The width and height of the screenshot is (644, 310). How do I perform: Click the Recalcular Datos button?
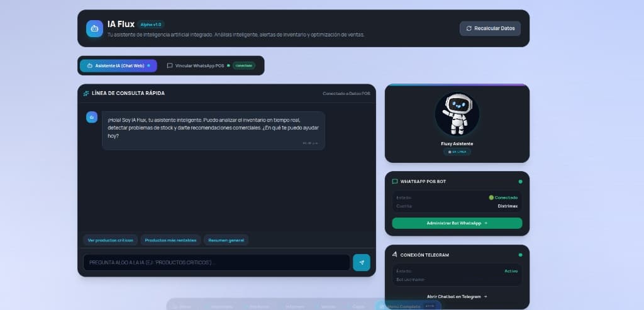[490, 29]
